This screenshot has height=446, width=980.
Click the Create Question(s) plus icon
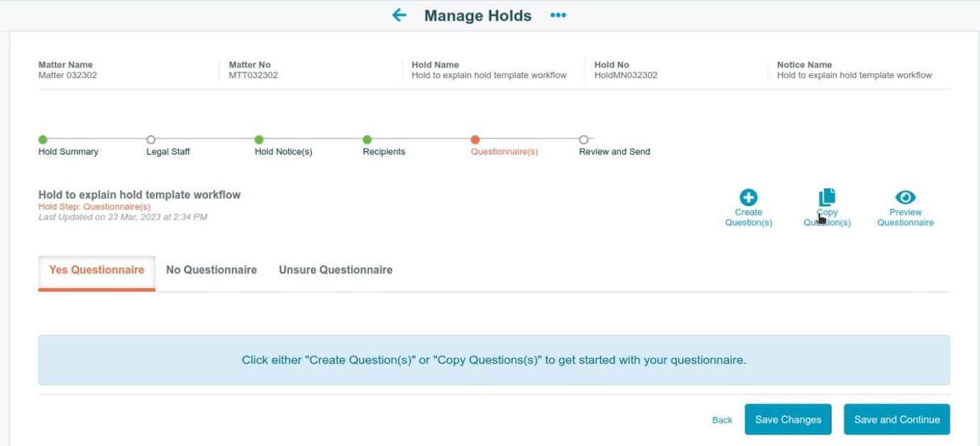(x=749, y=197)
